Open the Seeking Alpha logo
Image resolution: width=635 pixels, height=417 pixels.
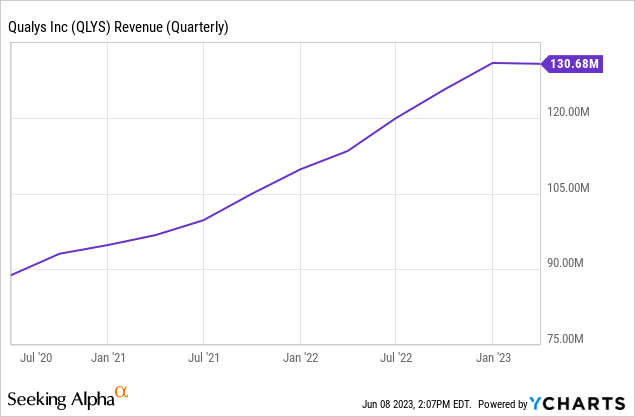(68, 398)
